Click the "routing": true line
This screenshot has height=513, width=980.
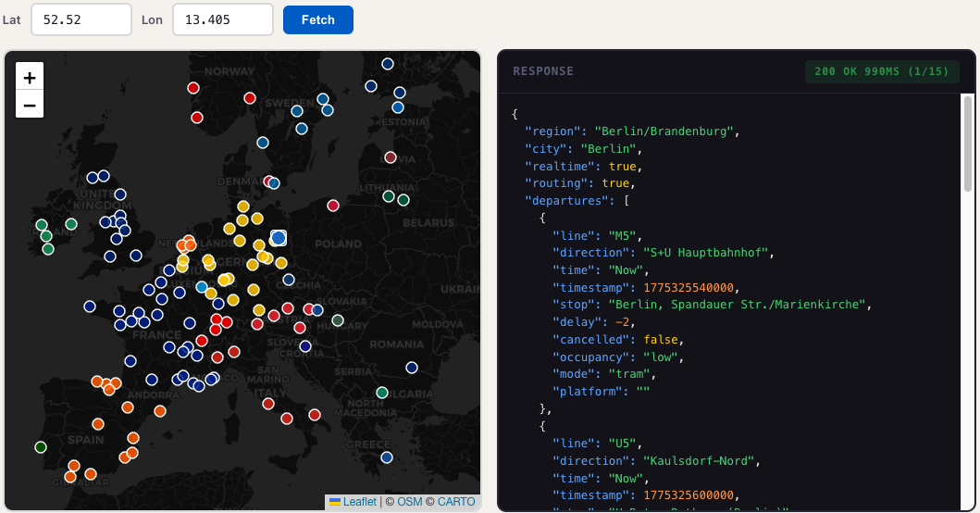tap(580, 183)
